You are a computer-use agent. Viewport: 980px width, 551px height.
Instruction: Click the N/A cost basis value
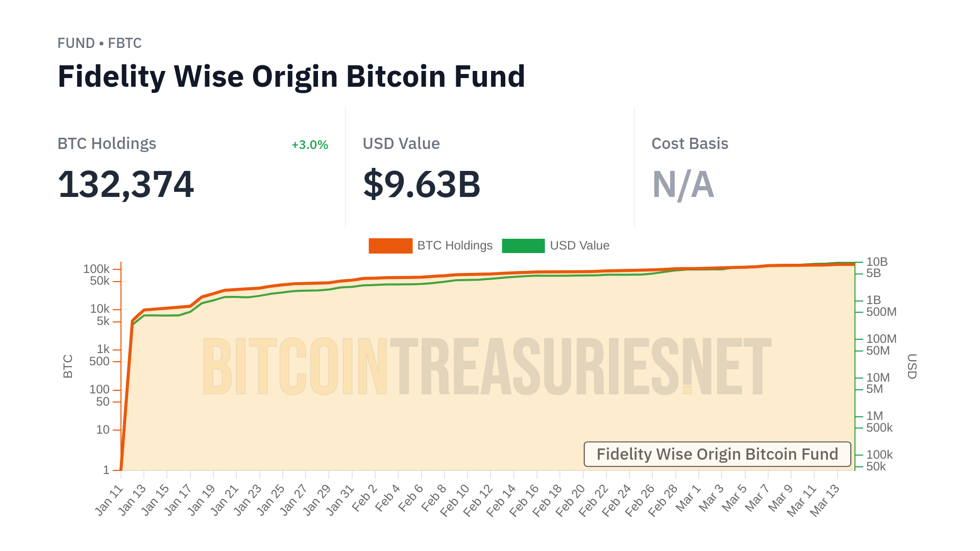pos(683,184)
